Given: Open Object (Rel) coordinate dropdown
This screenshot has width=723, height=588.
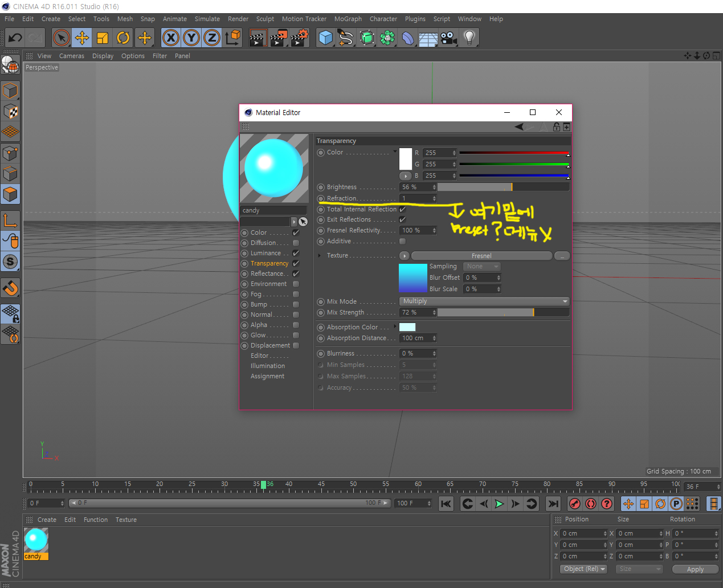Looking at the screenshot, I should coord(583,569).
